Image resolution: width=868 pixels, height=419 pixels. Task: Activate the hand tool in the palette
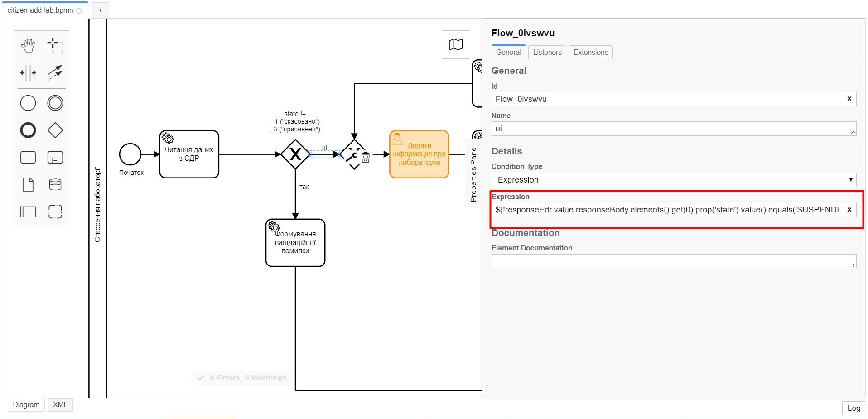[28, 45]
